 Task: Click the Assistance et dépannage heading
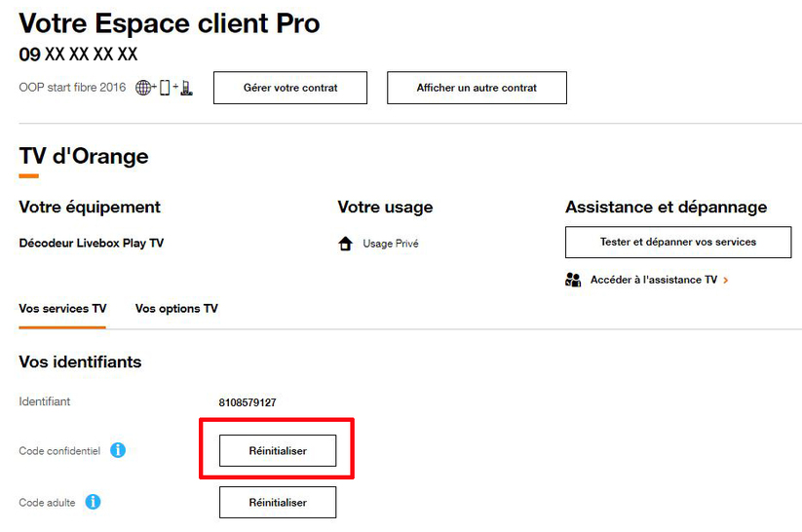tap(666, 208)
